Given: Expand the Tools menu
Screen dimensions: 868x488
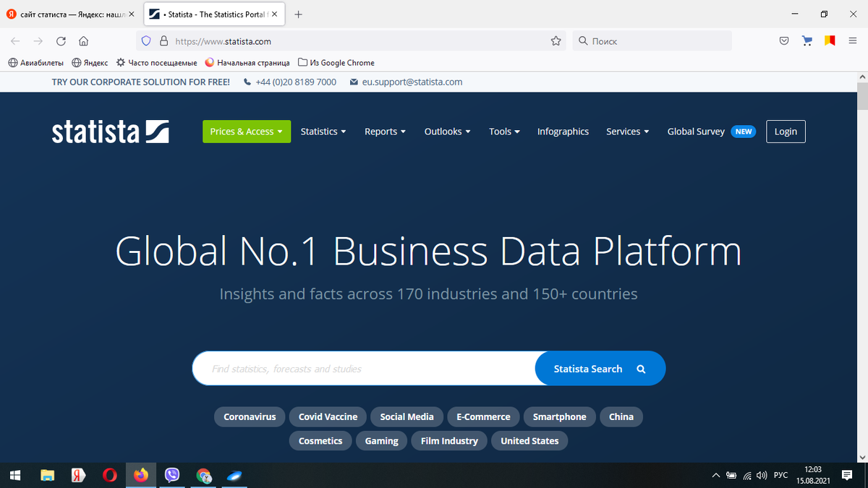Looking at the screenshot, I should pyautogui.click(x=504, y=132).
